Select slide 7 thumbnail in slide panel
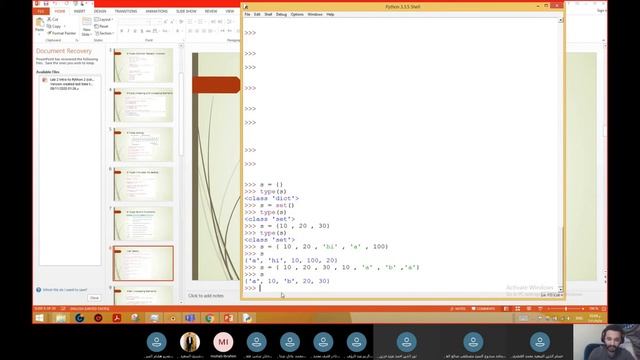 (x=143, y=223)
